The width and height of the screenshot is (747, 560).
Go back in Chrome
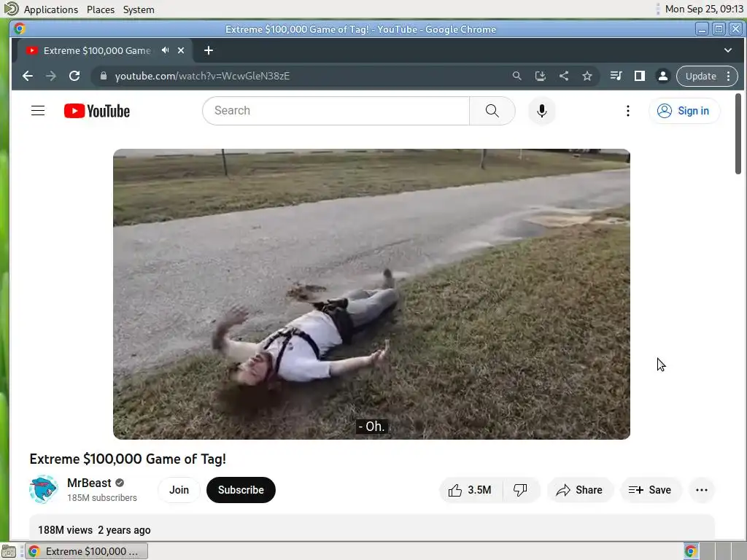[x=28, y=76]
